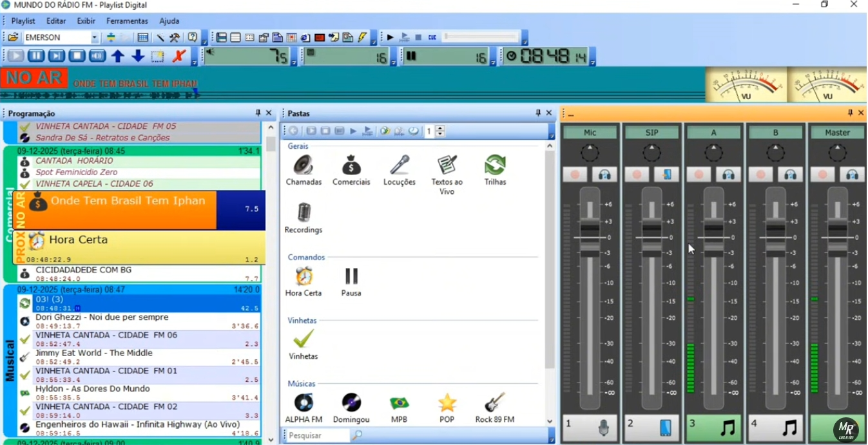The width and height of the screenshot is (868, 445).
Task: Toggle record button on channel A
Action: point(699,175)
